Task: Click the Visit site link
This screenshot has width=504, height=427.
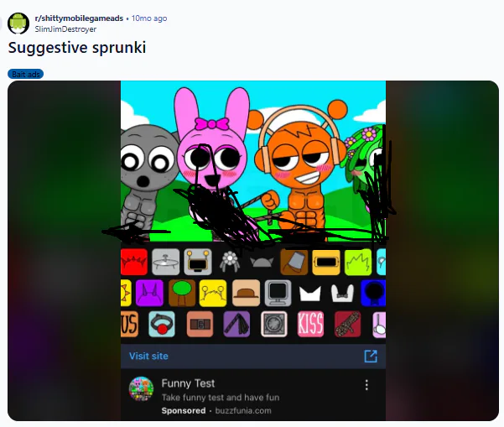Action: pyautogui.click(x=148, y=356)
